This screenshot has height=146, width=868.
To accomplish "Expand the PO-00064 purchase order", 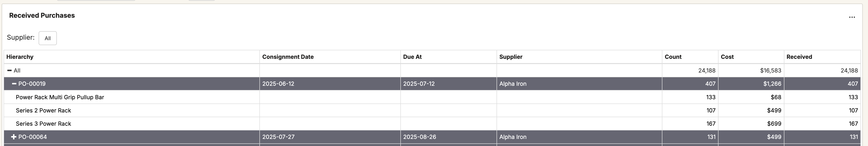I will coord(14,137).
